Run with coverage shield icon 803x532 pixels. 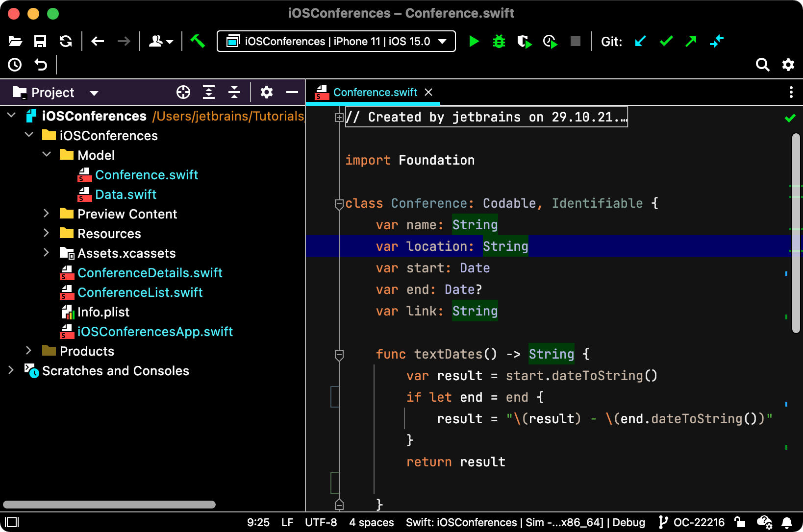[525, 42]
